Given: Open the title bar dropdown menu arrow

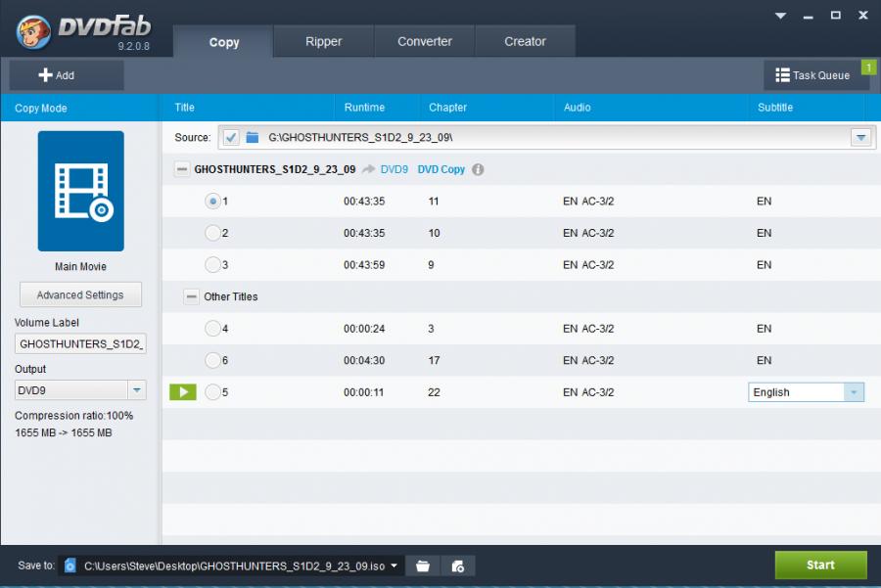Looking at the screenshot, I should click(x=781, y=16).
